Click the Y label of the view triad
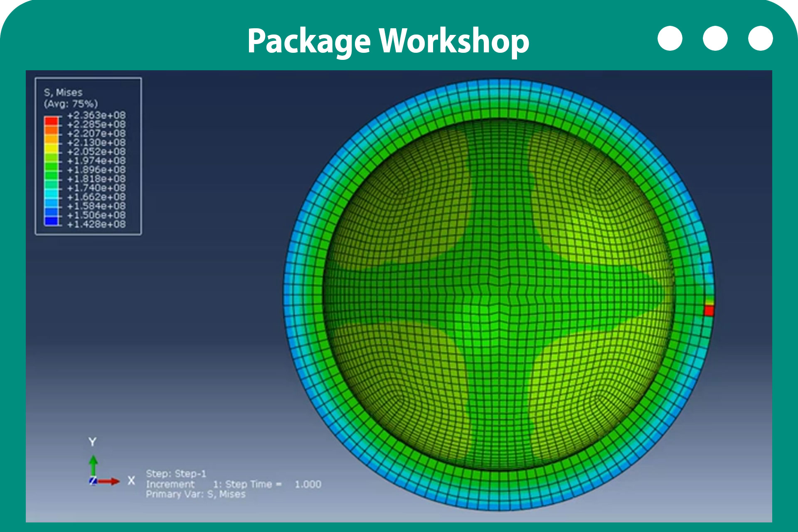This screenshot has height=532, width=798. tap(92, 442)
